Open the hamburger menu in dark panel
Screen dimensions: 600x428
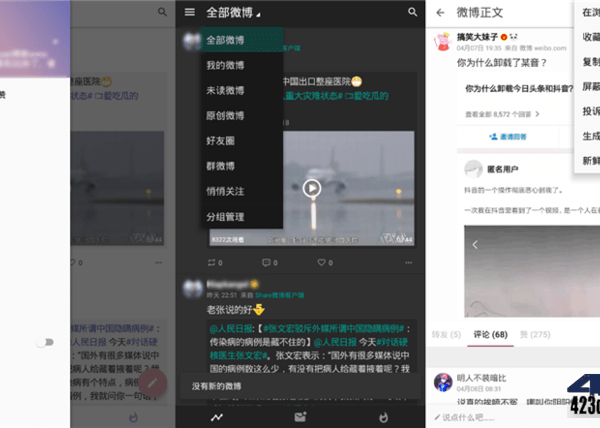190,12
